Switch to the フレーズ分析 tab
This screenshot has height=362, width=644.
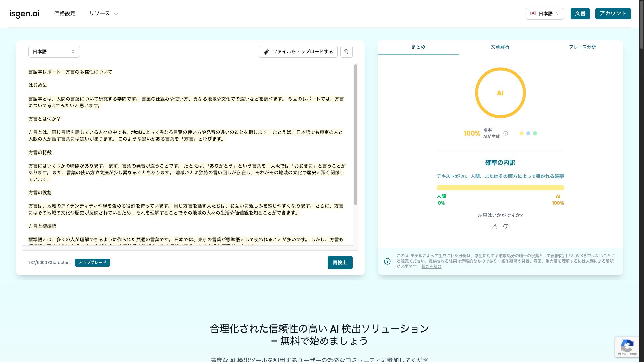(582, 47)
